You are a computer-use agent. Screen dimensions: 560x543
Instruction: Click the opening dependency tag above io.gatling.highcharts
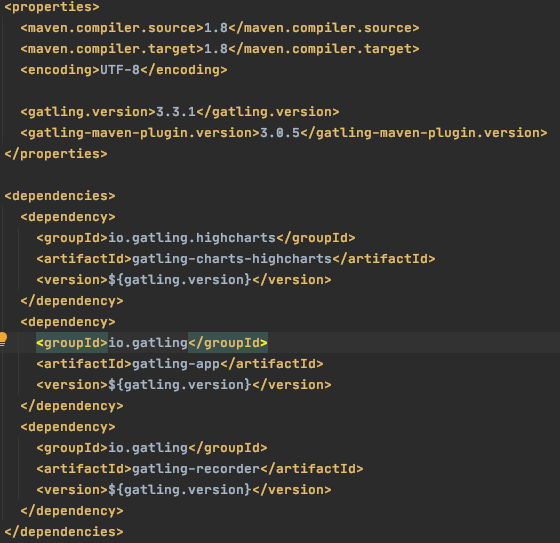tap(68, 217)
